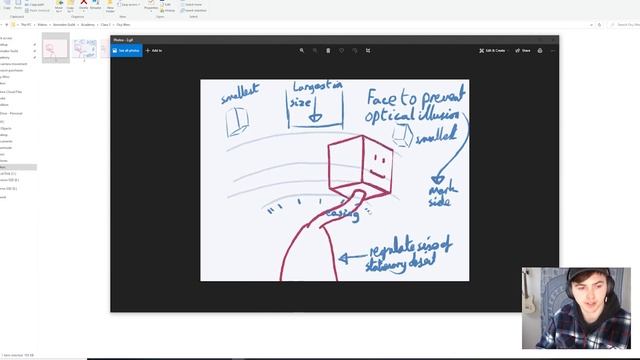
Task: Click Invert selection in Explorer ribbon
Action: [x=193, y=10]
